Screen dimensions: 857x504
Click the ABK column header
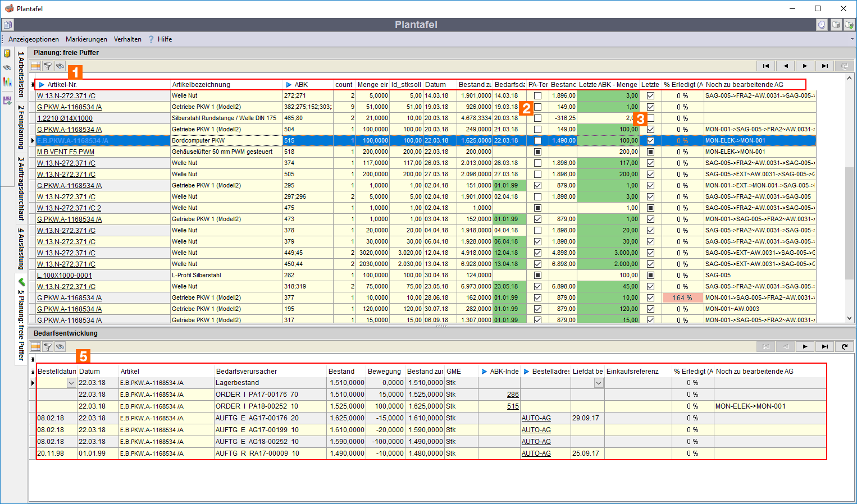tap(308, 85)
